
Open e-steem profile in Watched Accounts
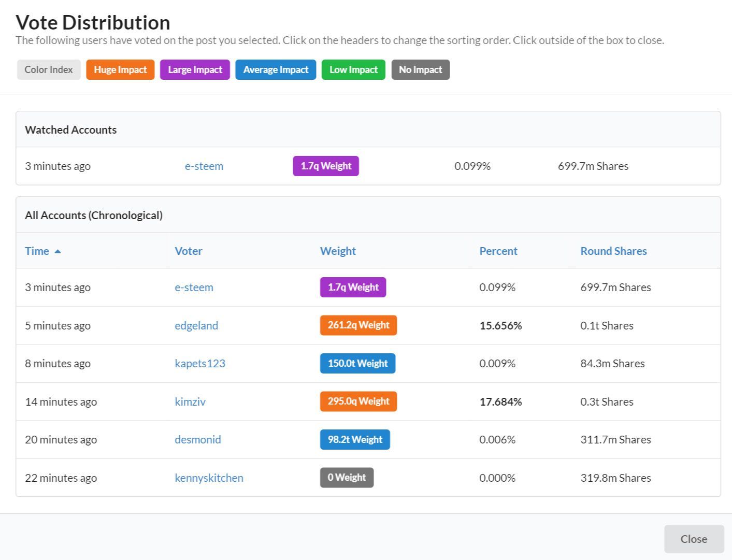[204, 166]
